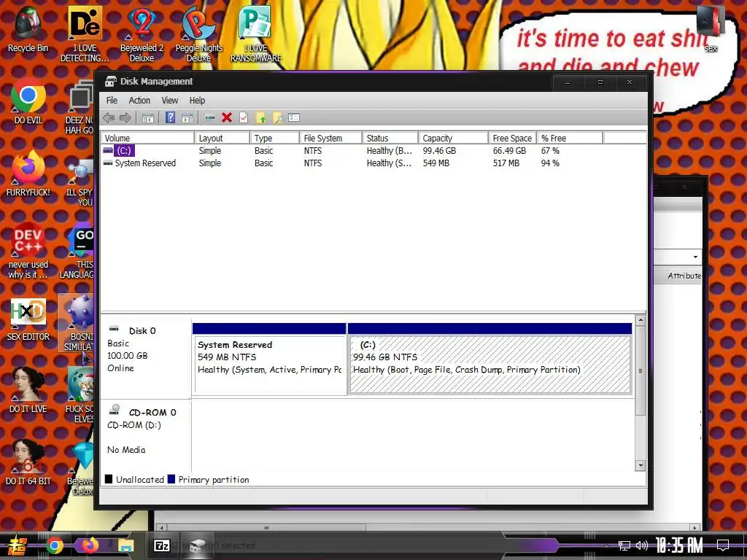This screenshot has height=560, width=747.
Task: Select the Chrome 'DO EVIL' desktop icon
Action: [28, 102]
